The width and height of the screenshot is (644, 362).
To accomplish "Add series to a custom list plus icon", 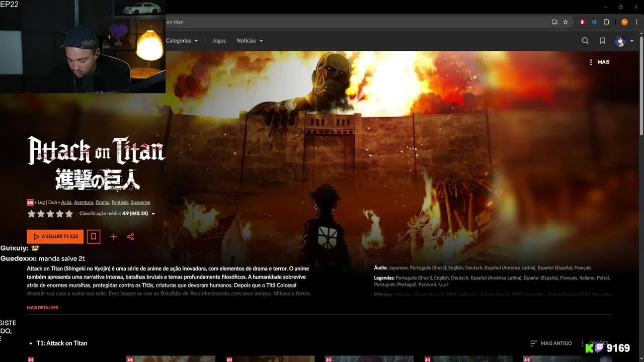I will point(114,237).
